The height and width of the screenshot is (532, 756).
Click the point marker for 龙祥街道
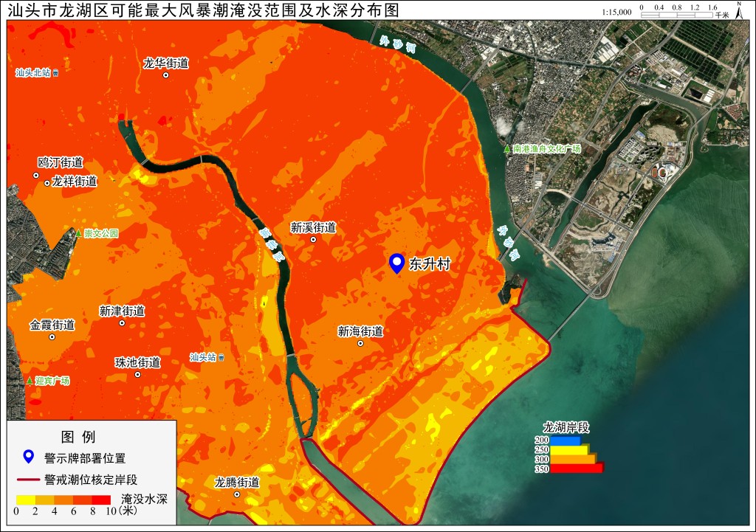(x=47, y=183)
